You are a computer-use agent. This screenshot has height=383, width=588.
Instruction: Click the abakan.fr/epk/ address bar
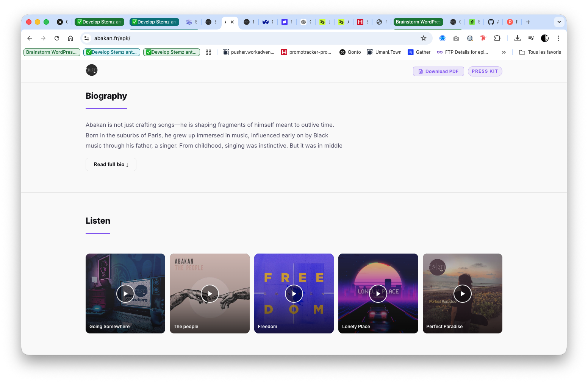coord(254,38)
